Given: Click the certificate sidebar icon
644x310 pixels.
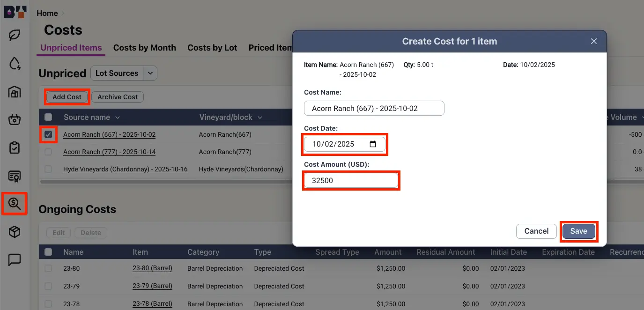Looking at the screenshot, I should (x=15, y=176).
